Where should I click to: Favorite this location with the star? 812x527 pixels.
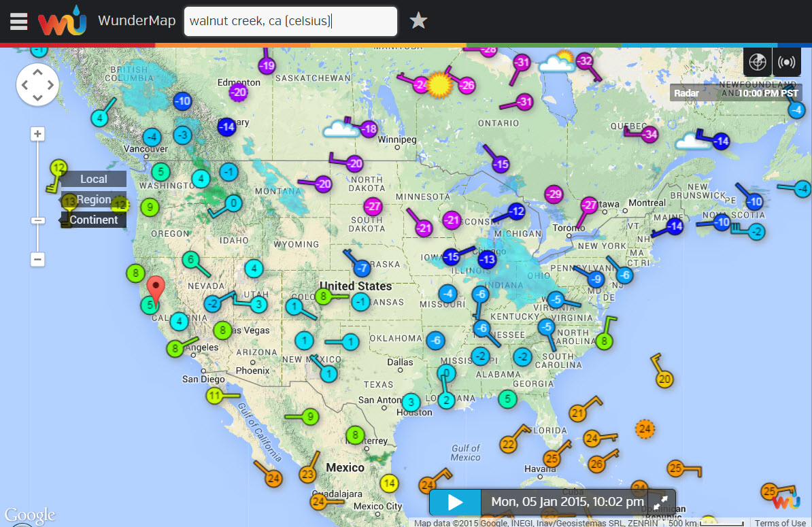click(418, 21)
